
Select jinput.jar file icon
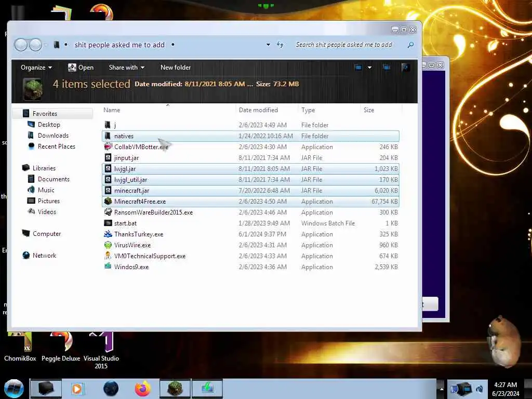[x=108, y=158]
